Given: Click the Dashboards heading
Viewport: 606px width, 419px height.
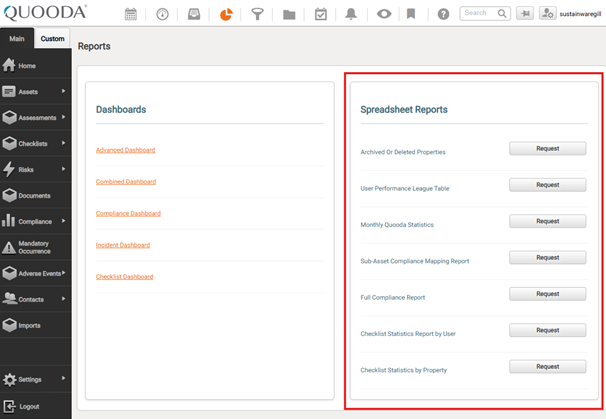Looking at the screenshot, I should [x=121, y=110].
